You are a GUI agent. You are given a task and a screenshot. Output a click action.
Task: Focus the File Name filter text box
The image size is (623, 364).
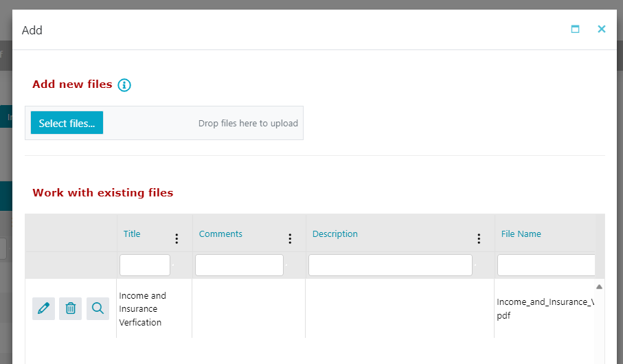click(x=546, y=265)
